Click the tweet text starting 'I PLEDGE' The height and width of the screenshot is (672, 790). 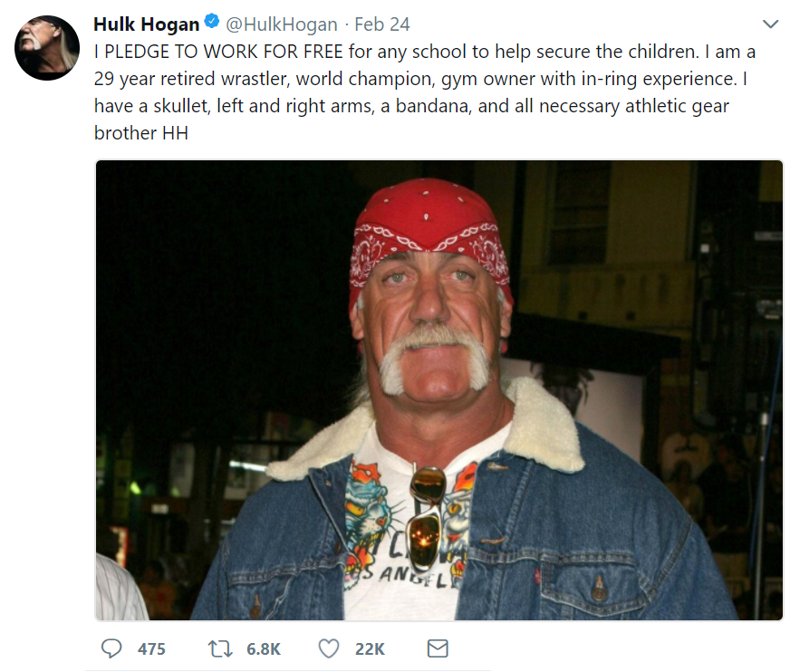424,92
